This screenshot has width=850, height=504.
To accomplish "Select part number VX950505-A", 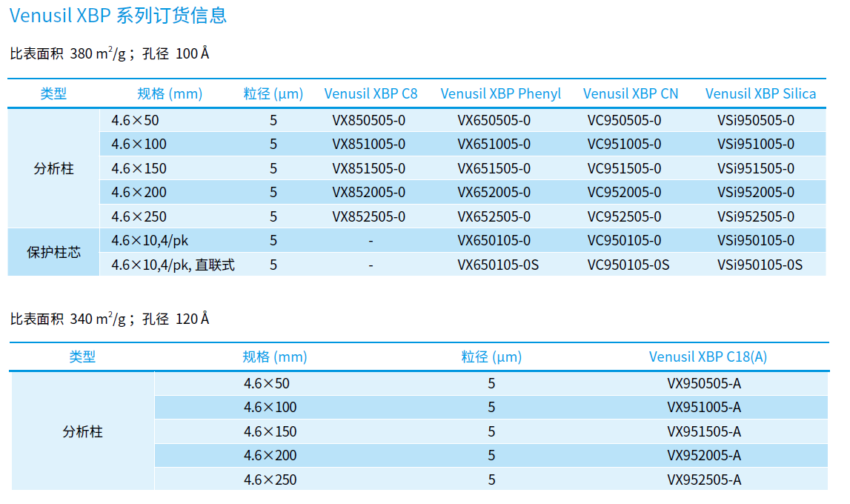I will tap(704, 384).
